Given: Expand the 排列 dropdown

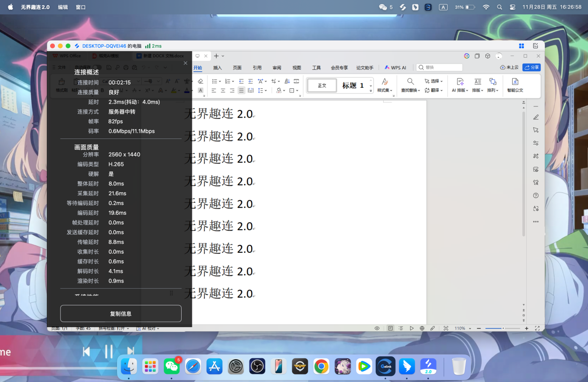Looking at the screenshot, I should (493, 85).
